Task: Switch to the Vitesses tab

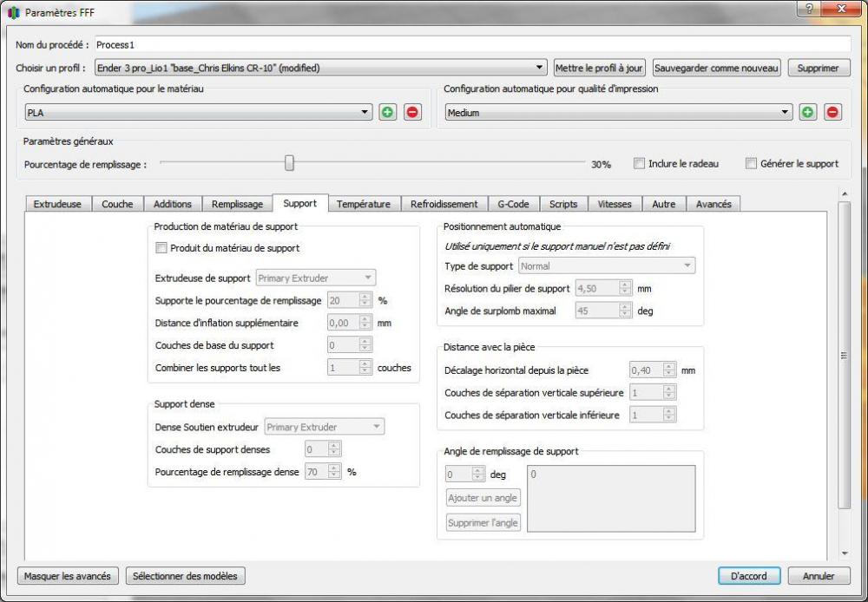Action: point(615,204)
